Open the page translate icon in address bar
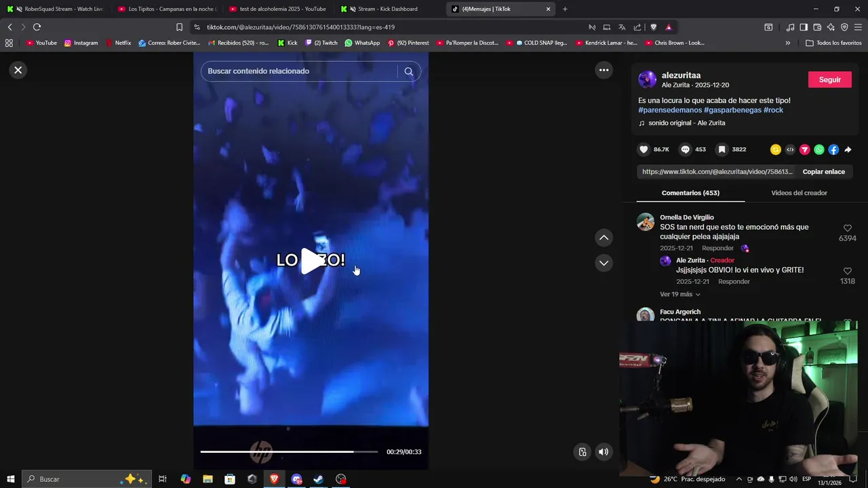868x488 pixels. pos(622,27)
